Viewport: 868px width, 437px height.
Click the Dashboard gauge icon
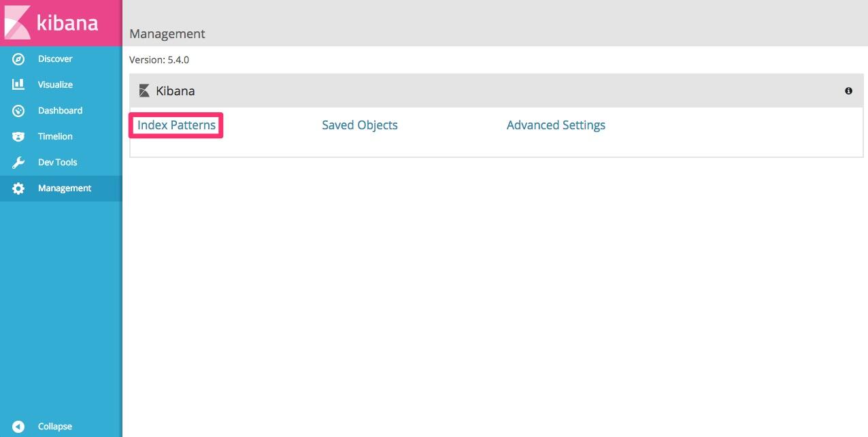coord(18,111)
